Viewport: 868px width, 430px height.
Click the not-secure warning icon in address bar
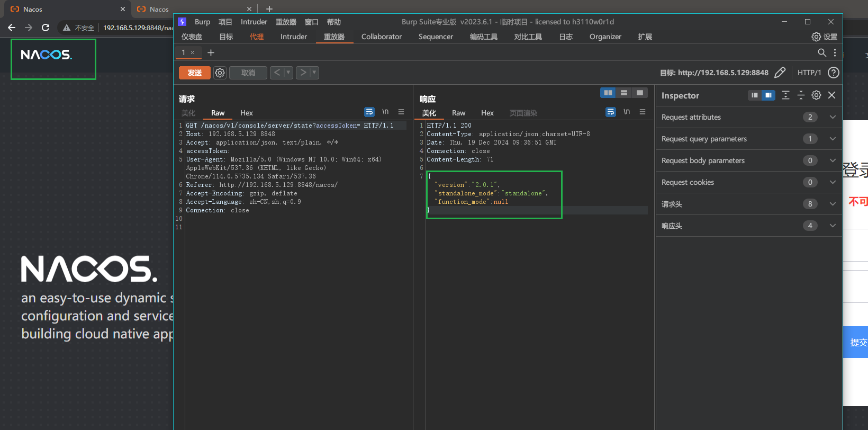(x=67, y=28)
